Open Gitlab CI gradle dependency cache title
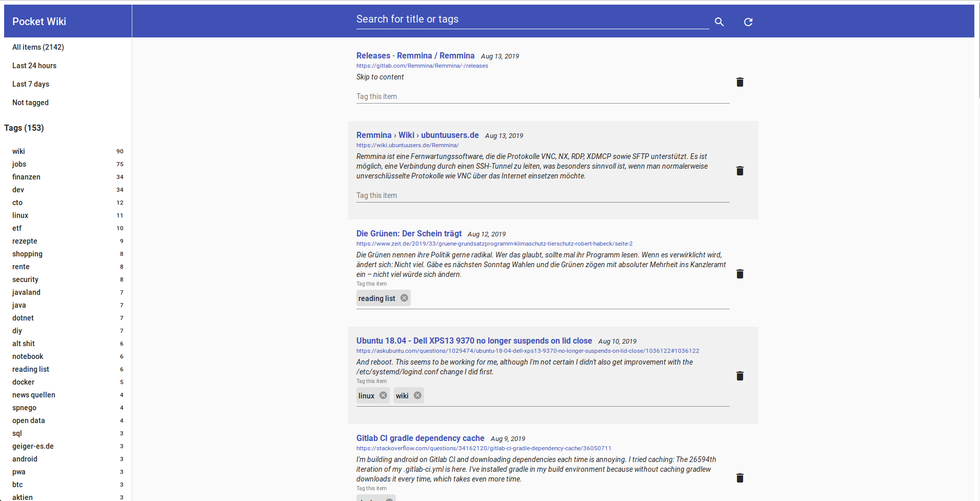The height and width of the screenshot is (501, 980). [x=420, y=438]
